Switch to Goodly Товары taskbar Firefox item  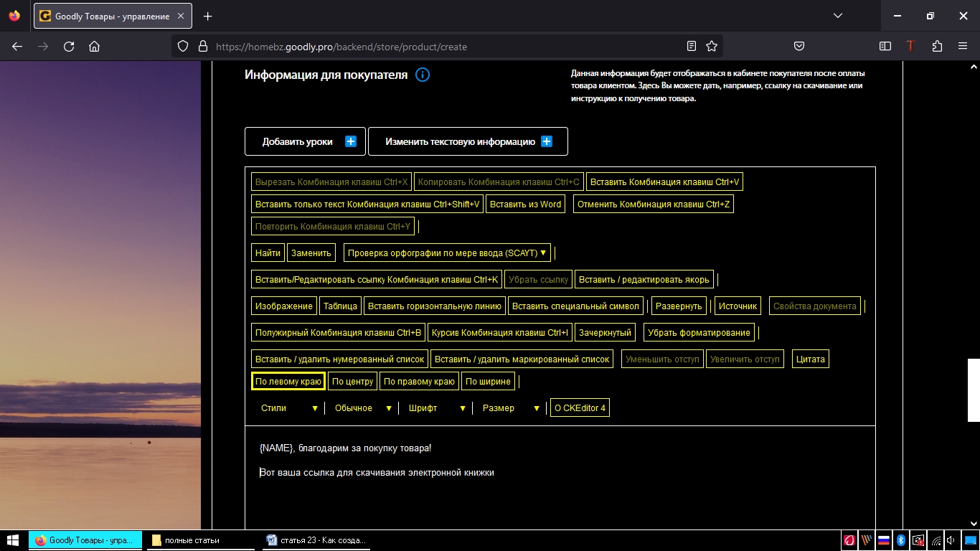pyautogui.click(x=85, y=540)
